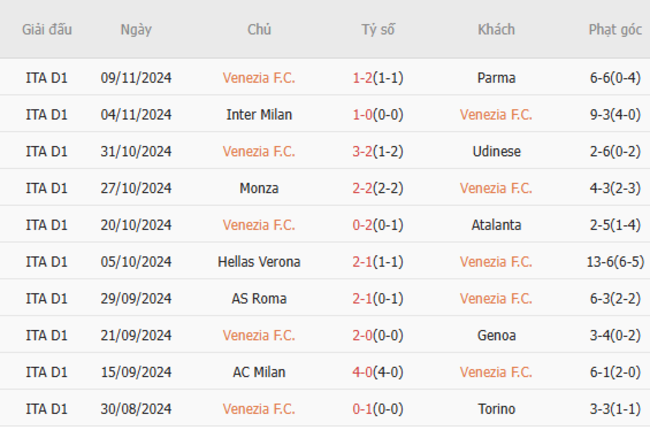Click the Torino team link
Image resolution: width=650 pixels, height=430 pixels.
click(x=496, y=409)
